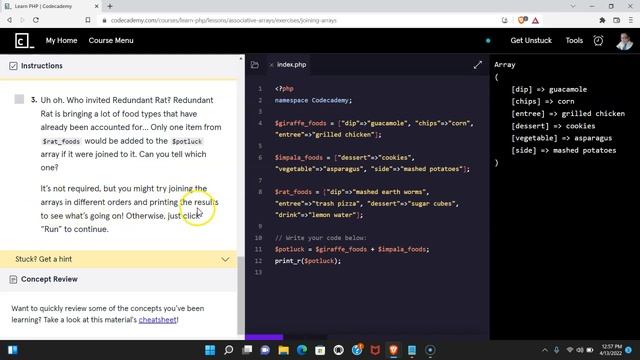The height and width of the screenshot is (360, 640).
Task: Click the hint chevron arrow
Action: tap(225, 259)
